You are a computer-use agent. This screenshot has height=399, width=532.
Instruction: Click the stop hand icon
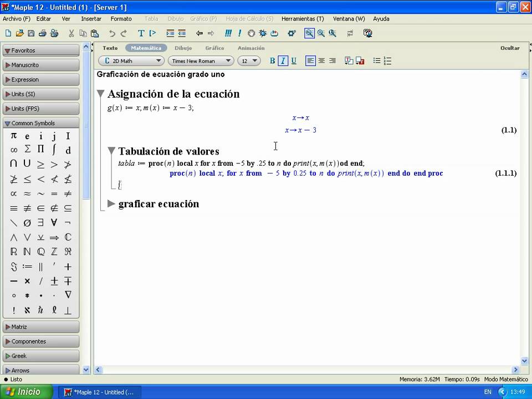coord(251,33)
